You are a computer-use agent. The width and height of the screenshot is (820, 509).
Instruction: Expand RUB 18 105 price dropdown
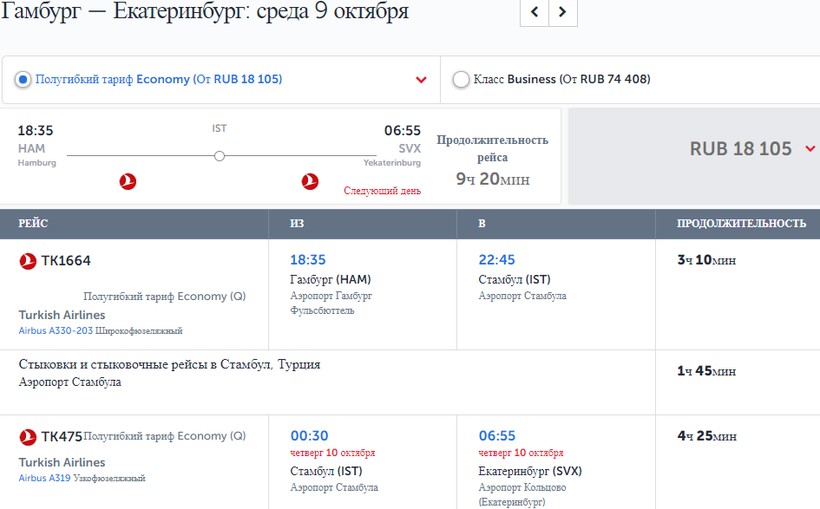(x=810, y=149)
